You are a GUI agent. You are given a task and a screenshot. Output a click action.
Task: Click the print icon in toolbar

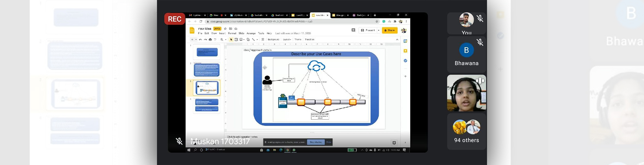[x=210, y=40]
